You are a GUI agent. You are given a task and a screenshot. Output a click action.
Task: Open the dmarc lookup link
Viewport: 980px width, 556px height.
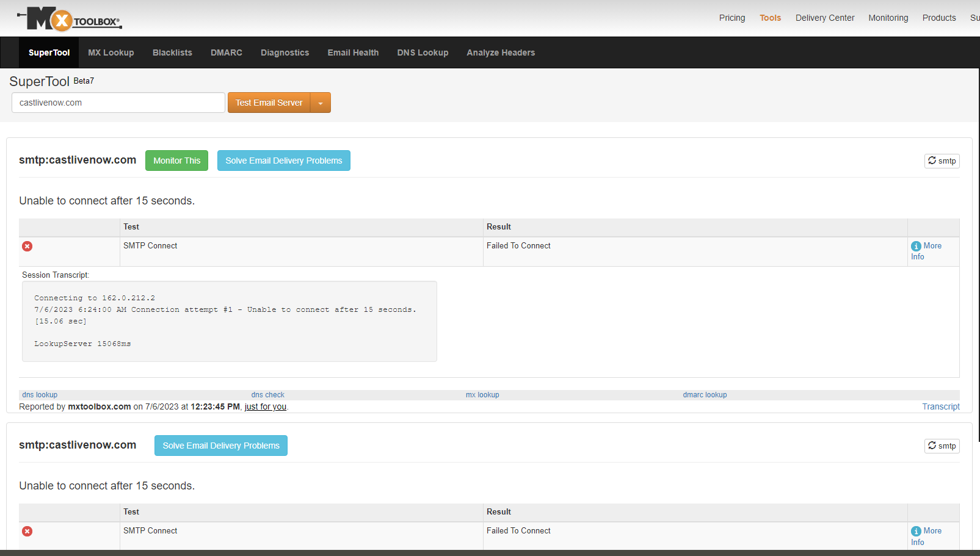pyautogui.click(x=705, y=395)
